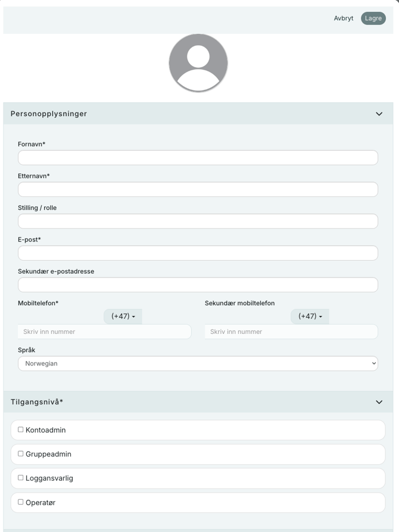Viewport: 399px width, 532px height.
Task: Click the E-post input field
Action: [198, 252]
